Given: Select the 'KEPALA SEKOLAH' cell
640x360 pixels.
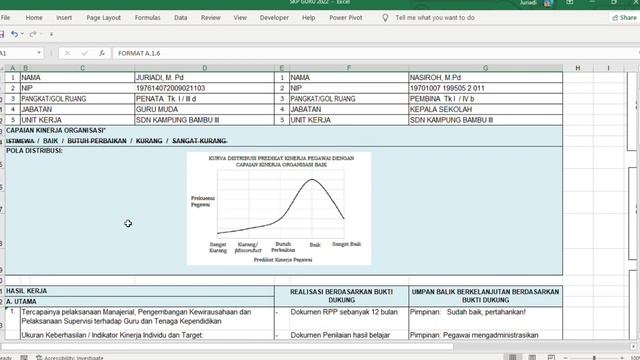Looking at the screenshot, I should point(485,109).
